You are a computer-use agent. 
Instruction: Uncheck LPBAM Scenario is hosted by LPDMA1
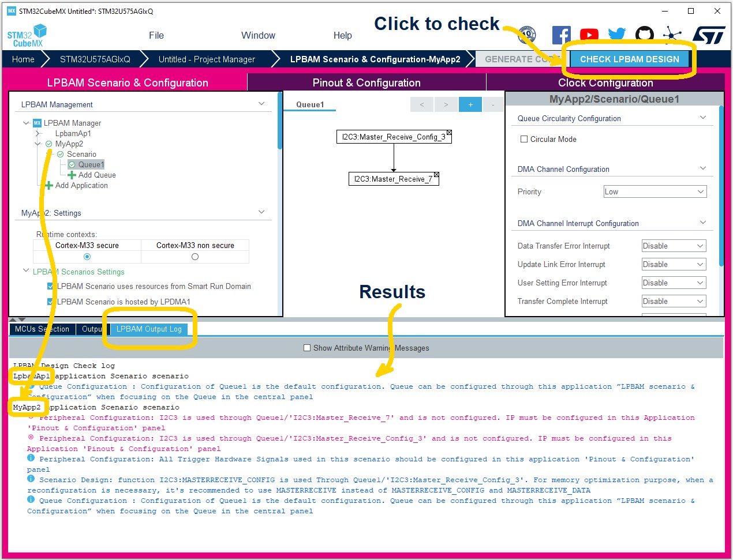[x=50, y=302]
